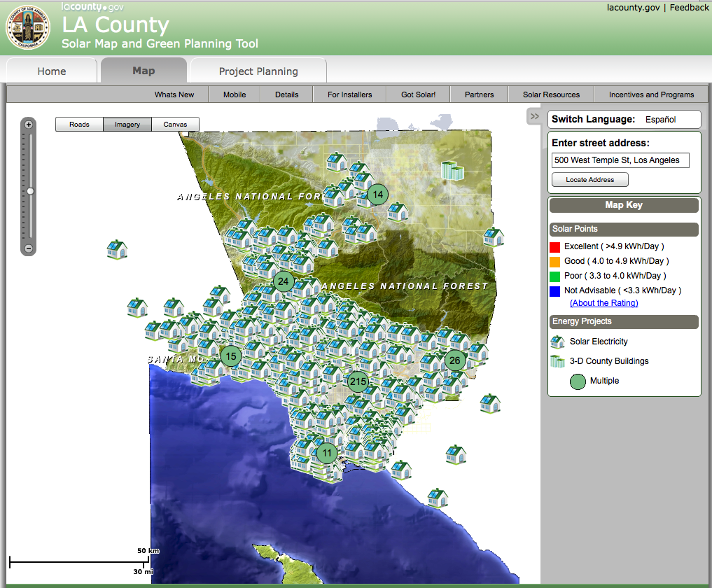The height and width of the screenshot is (588, 712).
Task: Open For Installers menu item
Action: click(349, 94)
